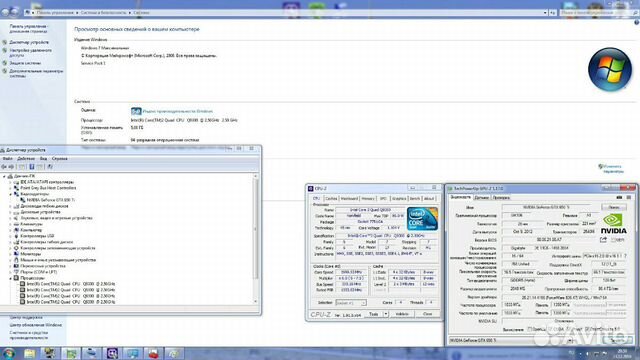Viewport: 640px width, 360px height.
Task: Click the BIOS share icon in GPU-Z
Action: coord(603,240)
